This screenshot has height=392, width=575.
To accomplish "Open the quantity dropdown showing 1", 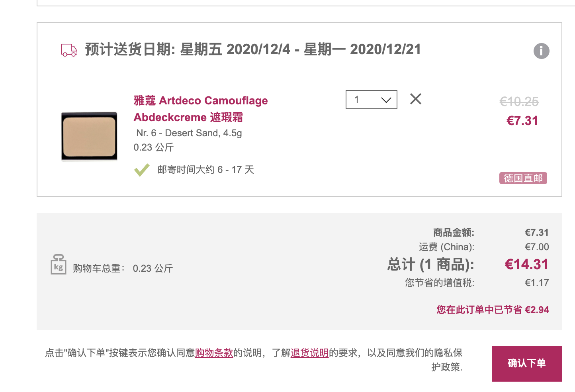I will click(372, 100).
